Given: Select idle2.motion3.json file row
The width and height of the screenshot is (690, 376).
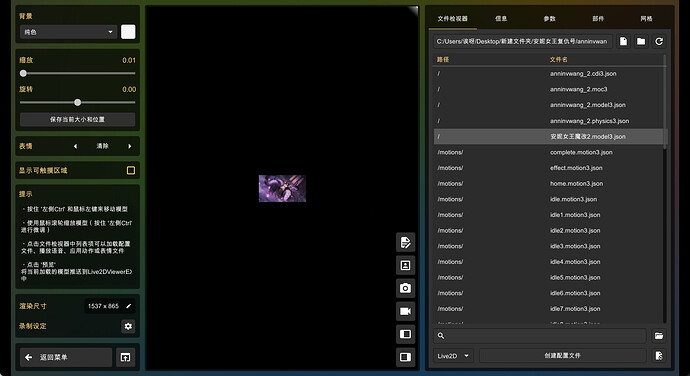Looking at the screenshot, I should pyautogui.click(x=550, y=230).
